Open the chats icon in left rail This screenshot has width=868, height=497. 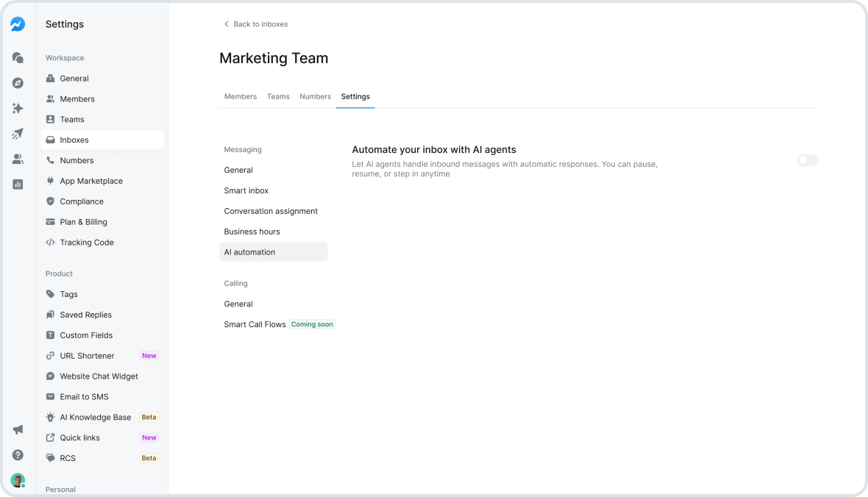point(18,57)
